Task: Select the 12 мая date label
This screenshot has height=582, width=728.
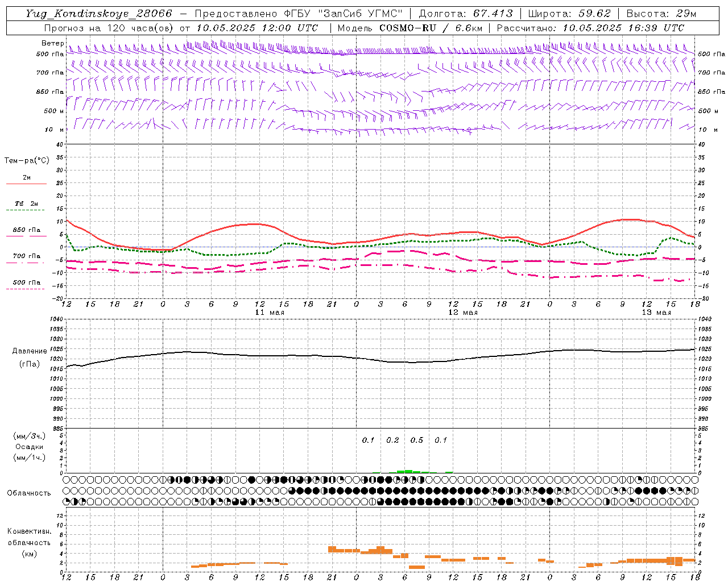Action: click(x=463, y=312)
